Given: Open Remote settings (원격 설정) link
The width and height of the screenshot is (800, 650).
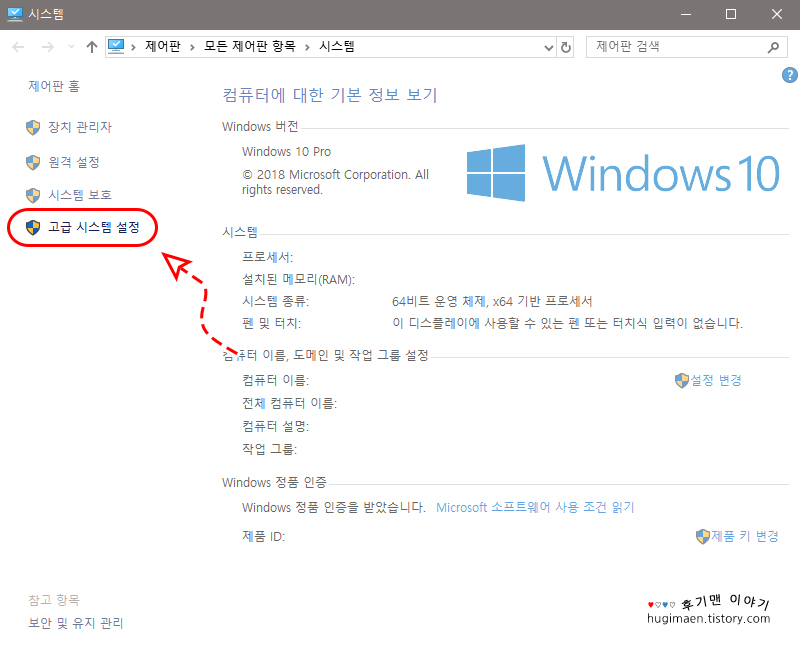Looking at the screenshot, I should [73, 162].
